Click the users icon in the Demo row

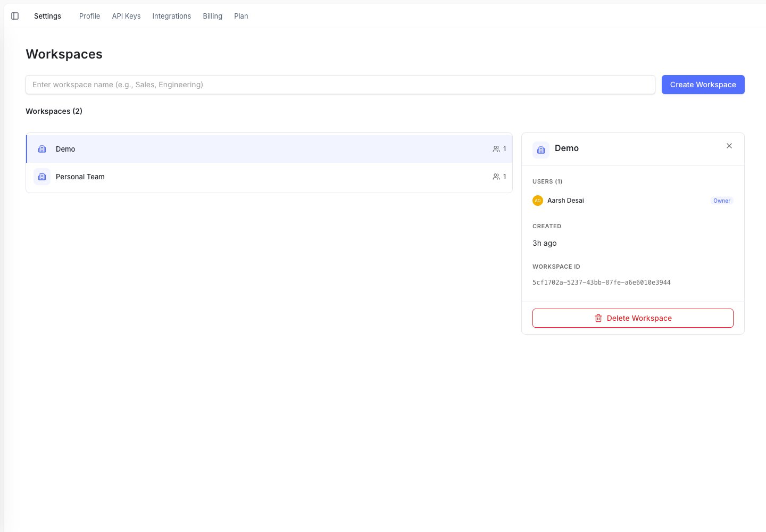[496, 149]
